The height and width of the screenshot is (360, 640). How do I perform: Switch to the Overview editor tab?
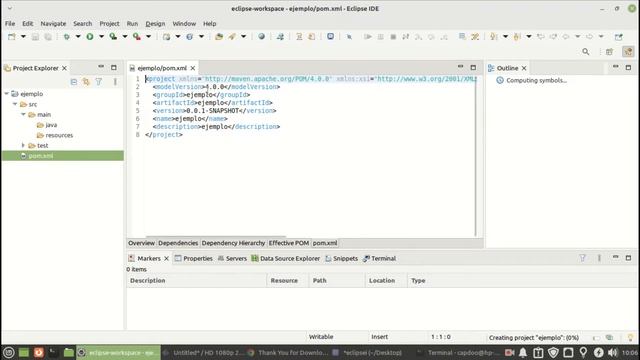(141, 243)
